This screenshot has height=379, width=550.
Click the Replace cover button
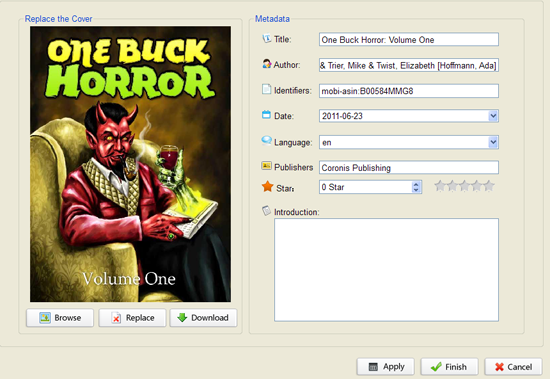(132, 318)
